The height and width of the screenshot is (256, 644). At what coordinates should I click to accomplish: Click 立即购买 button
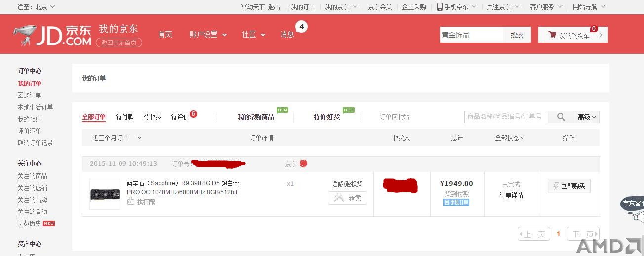click(569, 186)
